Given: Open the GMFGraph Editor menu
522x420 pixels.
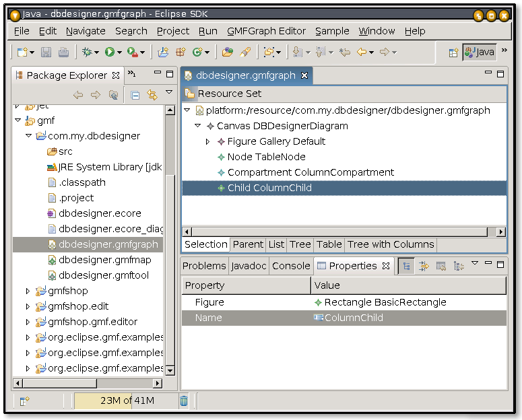Looking at the screenshot, I should (x=266, y=31).
